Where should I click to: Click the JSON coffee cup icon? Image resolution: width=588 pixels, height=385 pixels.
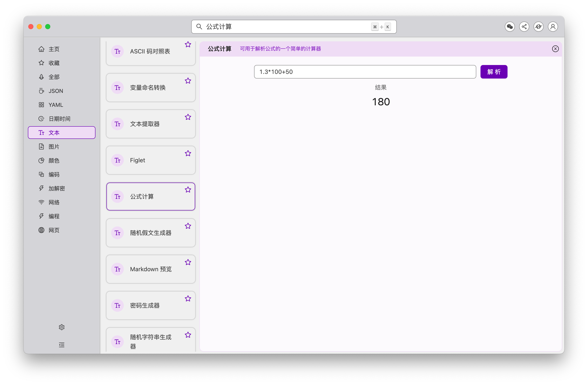pos(41,91)
